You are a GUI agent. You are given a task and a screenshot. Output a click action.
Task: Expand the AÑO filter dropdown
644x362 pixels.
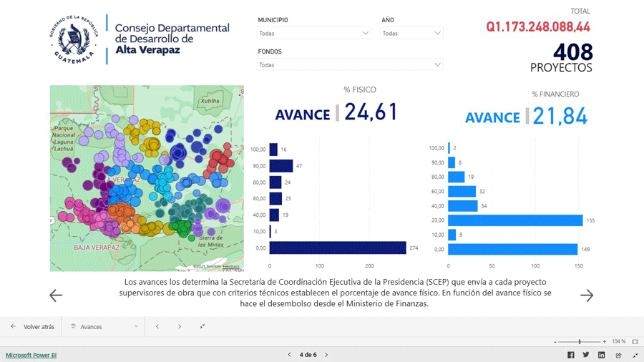[411, 34]
